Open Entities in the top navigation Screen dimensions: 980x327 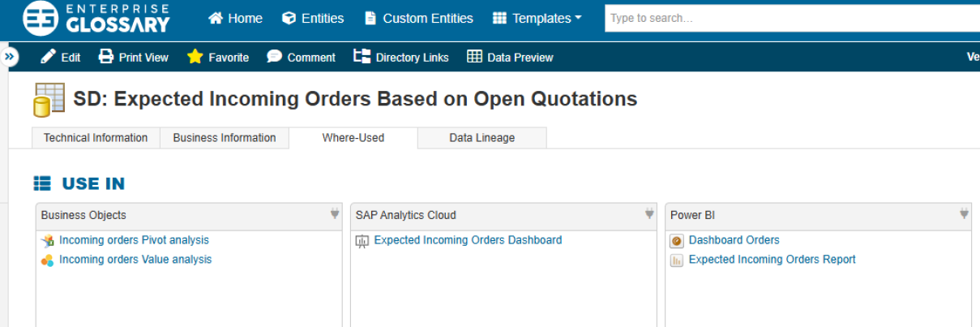313,18
